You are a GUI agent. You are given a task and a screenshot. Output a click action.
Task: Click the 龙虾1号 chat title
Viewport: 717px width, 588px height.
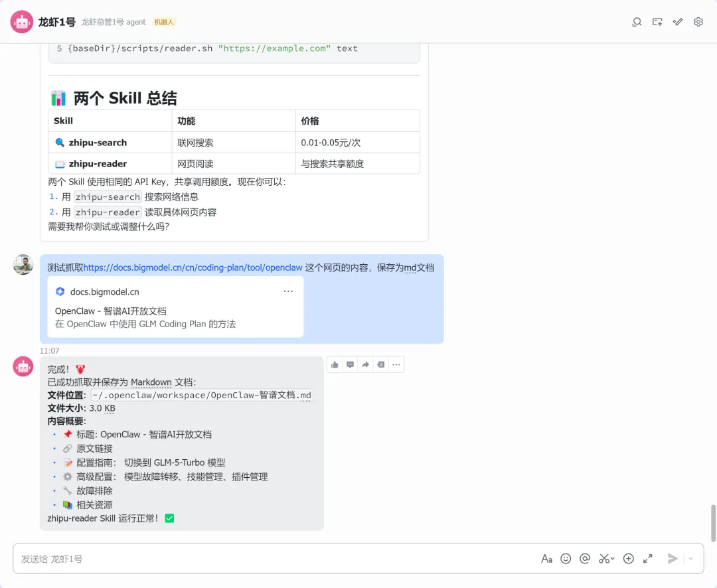[x=56, y=22]
